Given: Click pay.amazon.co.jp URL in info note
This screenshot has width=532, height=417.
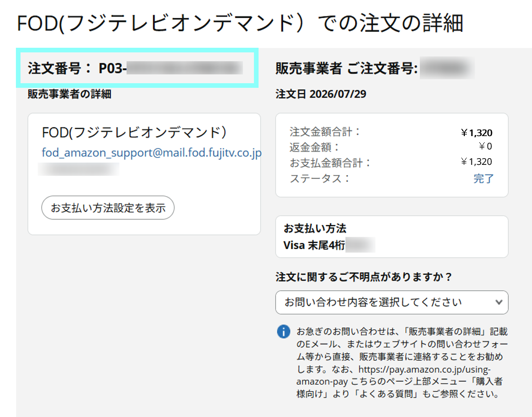Looking at the screenshot, I should [393, 375].
